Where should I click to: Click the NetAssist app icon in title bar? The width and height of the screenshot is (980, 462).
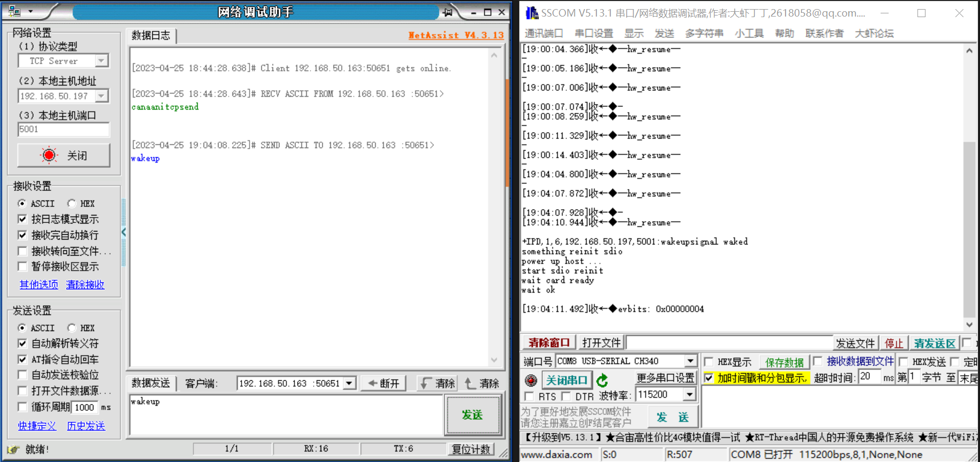[x=14, y=11]
